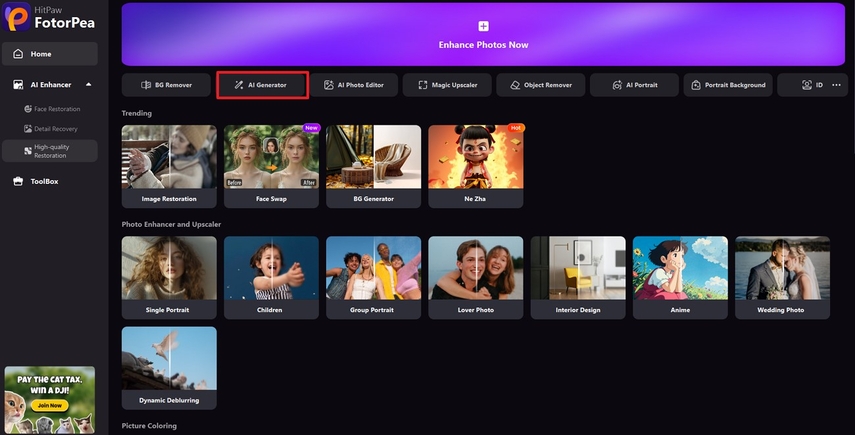This screenshot has width=855, height=435.
Task: Select the Lover Photo enhancer card
Action: (476, 277)
